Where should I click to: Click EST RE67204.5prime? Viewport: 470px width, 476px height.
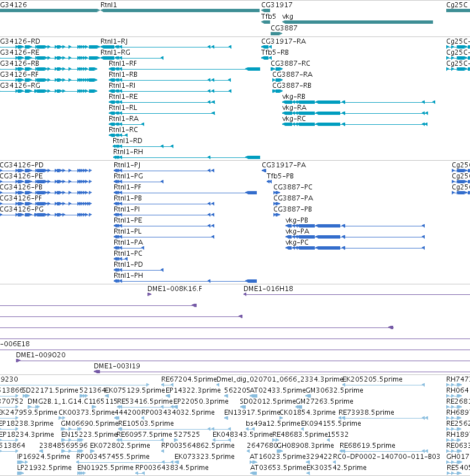click(167, 385)
